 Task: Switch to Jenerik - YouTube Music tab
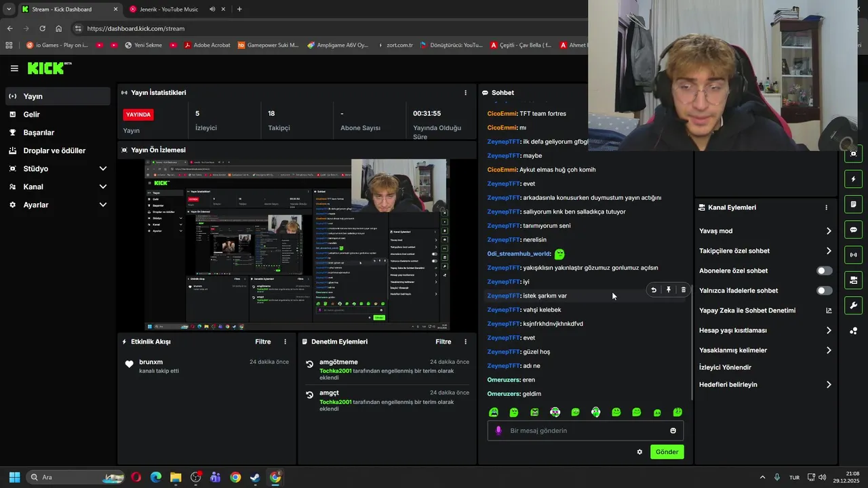[176, 9]
